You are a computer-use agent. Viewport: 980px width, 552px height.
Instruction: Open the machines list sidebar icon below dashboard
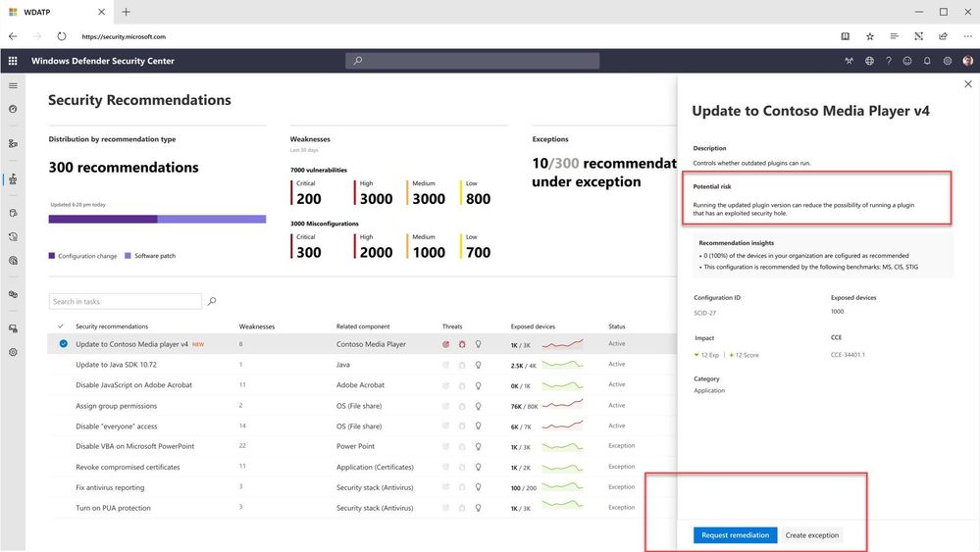click(13, 143)
